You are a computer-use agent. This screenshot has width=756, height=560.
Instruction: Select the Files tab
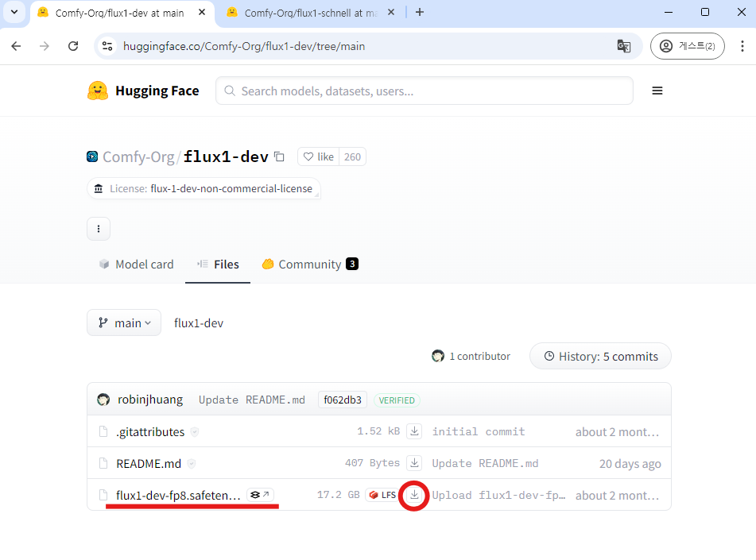click(x=218, y=264)
